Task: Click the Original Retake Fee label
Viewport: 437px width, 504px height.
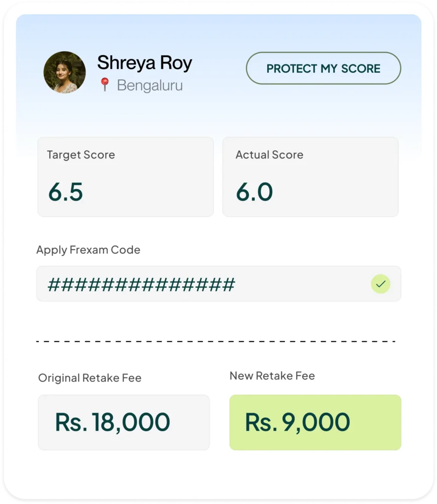Action: point(90,378)
